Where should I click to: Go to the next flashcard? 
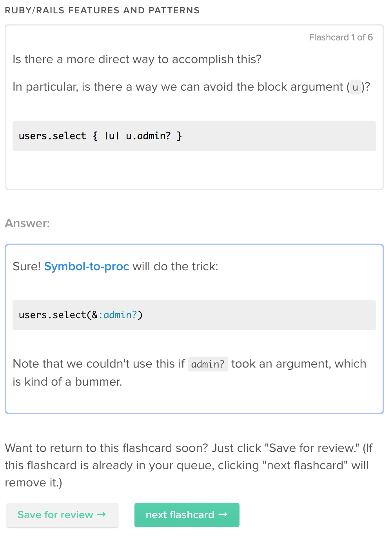187,515
